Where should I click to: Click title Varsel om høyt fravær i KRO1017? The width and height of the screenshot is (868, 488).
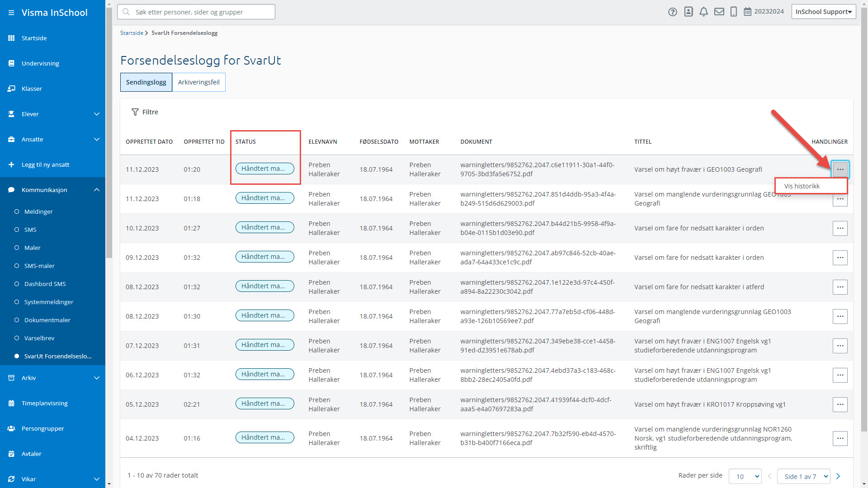tap(710, 404)
